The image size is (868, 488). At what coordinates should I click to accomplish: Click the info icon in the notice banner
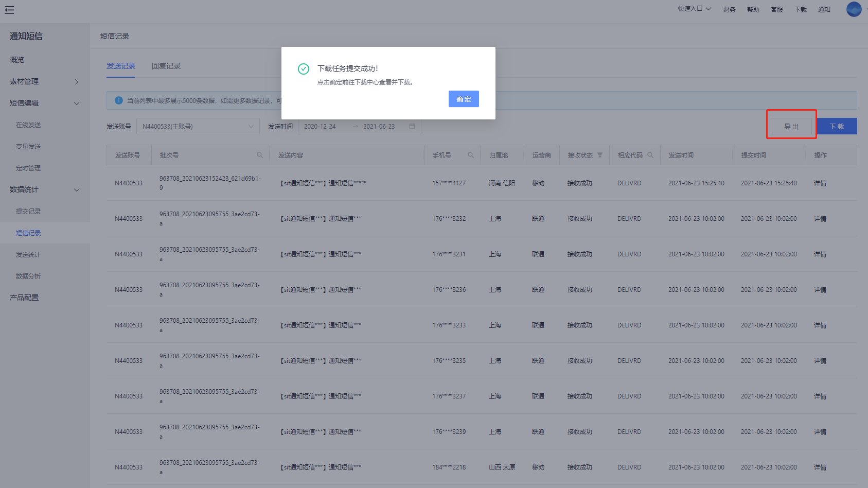point(118,100)
